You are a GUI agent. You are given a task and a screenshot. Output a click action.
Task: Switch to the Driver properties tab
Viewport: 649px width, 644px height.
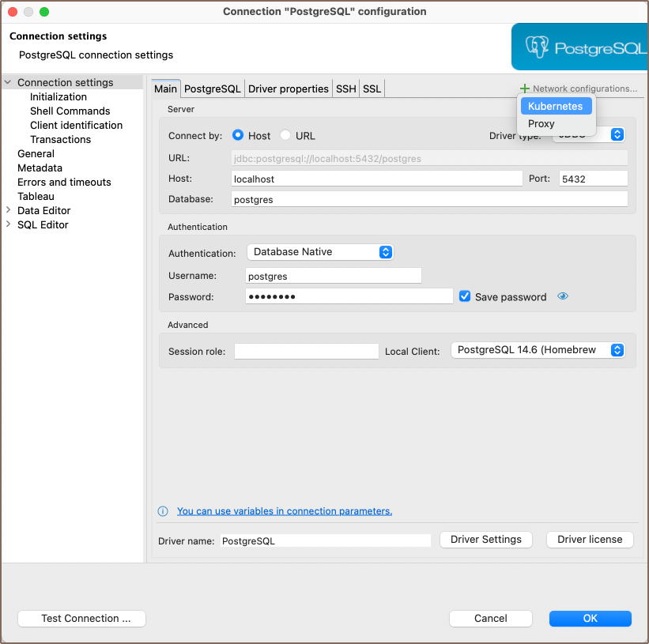tap(288, 89)
